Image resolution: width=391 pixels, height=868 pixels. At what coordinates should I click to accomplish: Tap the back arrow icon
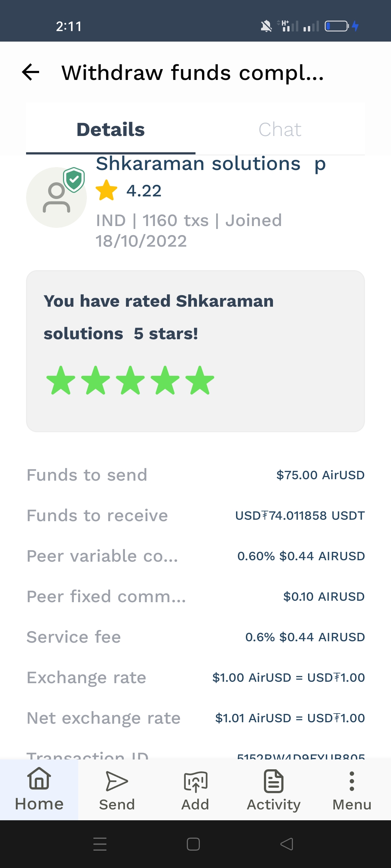click(x=31, y=72)
